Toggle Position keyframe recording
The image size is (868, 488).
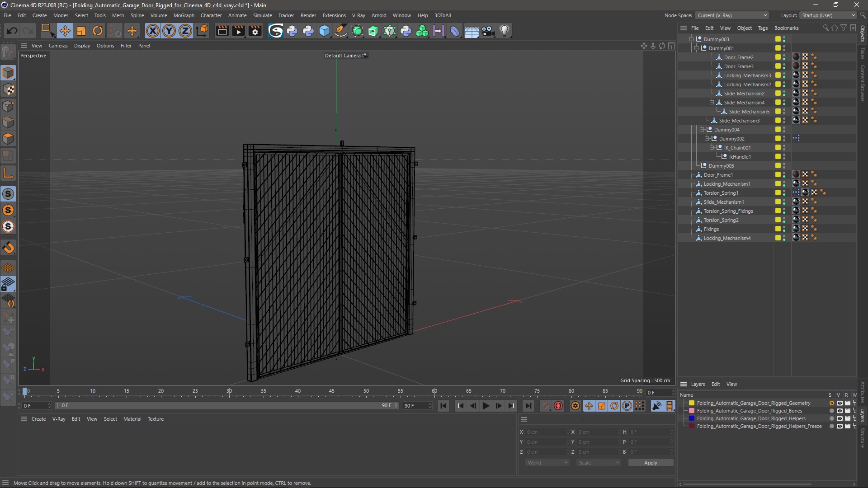589,406
